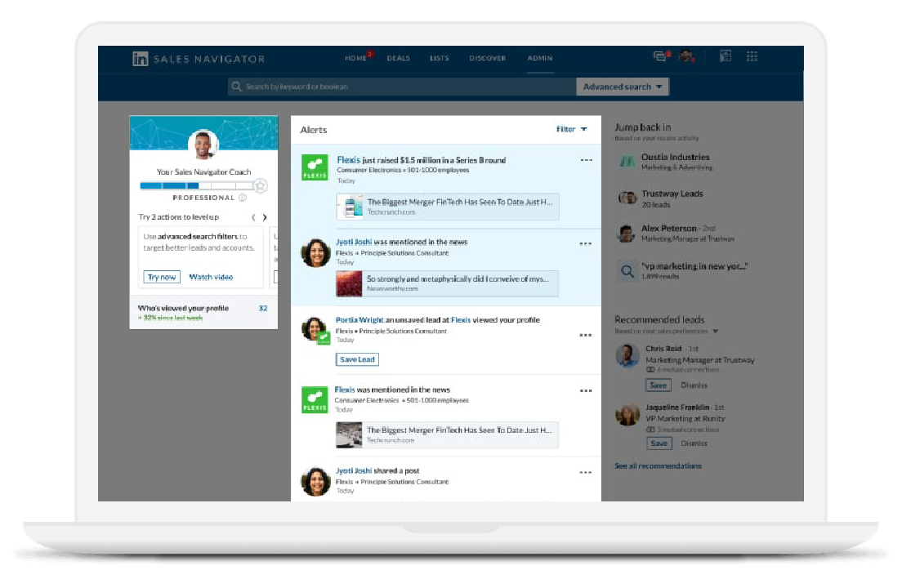Open more options for Jyoti Joshi news alert
This screenshot has height=588, width=902.
586,243
